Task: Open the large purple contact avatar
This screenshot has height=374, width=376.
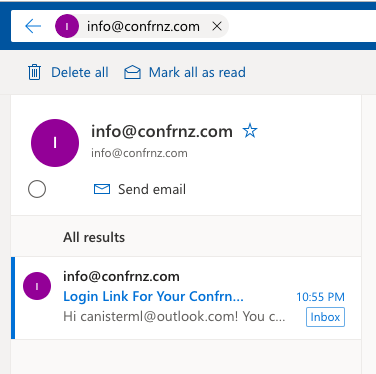Action: (55, 143)
